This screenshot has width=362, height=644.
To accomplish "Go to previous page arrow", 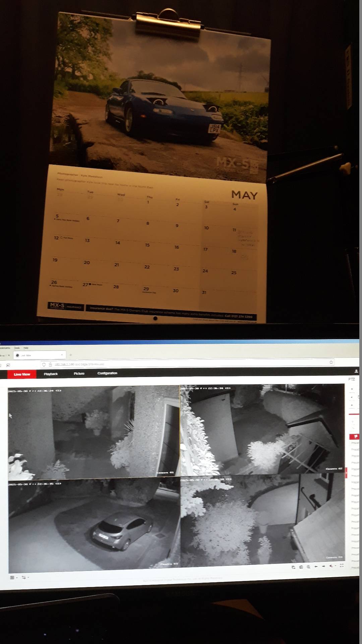I will 316,567.
